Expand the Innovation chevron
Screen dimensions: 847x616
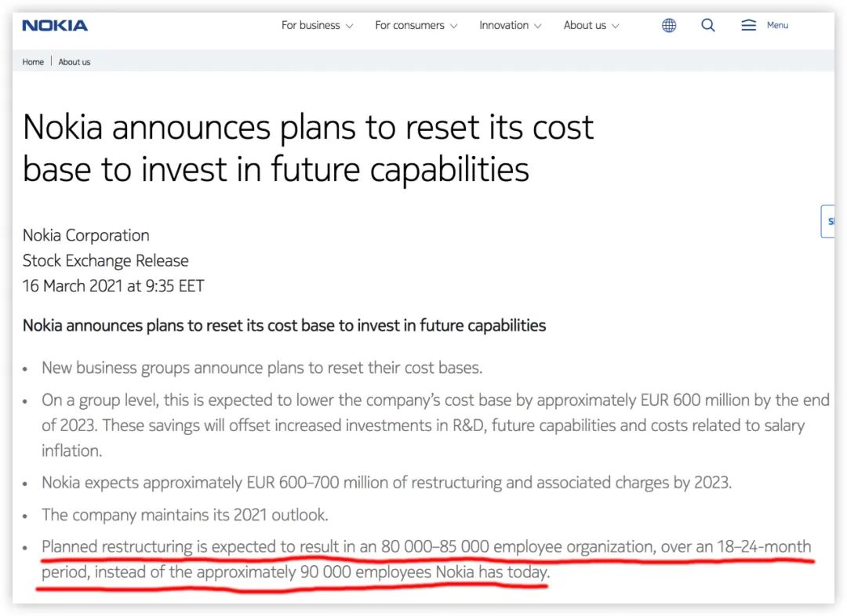tap(538, 27)
